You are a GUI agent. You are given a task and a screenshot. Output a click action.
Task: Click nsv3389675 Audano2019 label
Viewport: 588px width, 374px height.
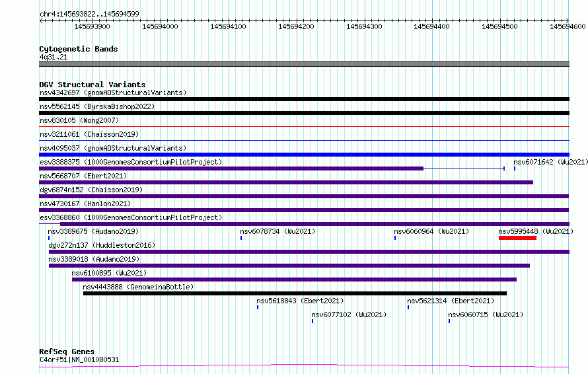(x=93, y=231)
